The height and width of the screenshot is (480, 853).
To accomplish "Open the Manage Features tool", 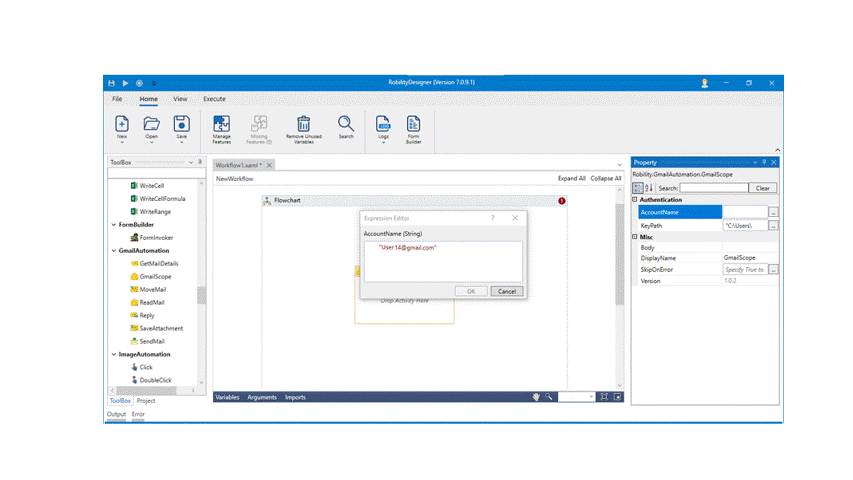I will click(222, 128).
